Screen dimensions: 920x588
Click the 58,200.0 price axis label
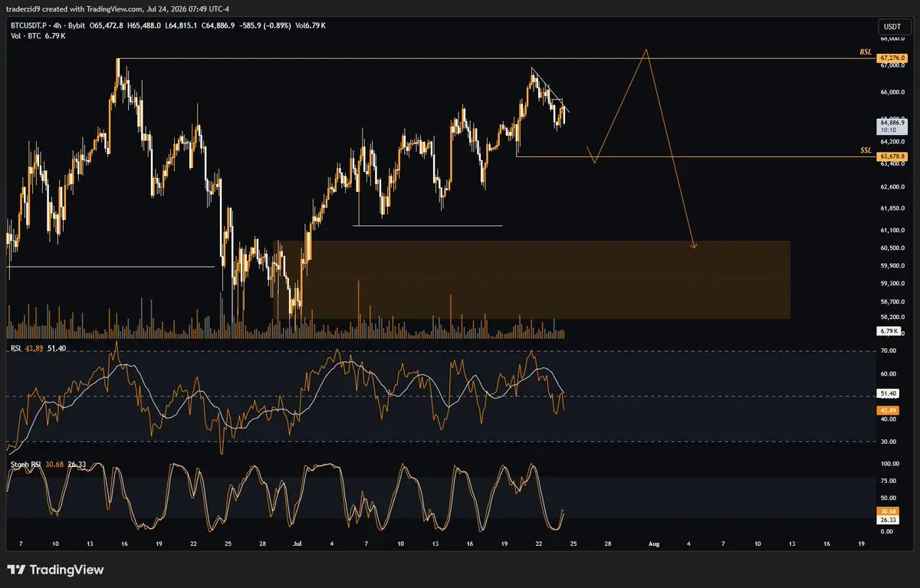coord(893,317)
